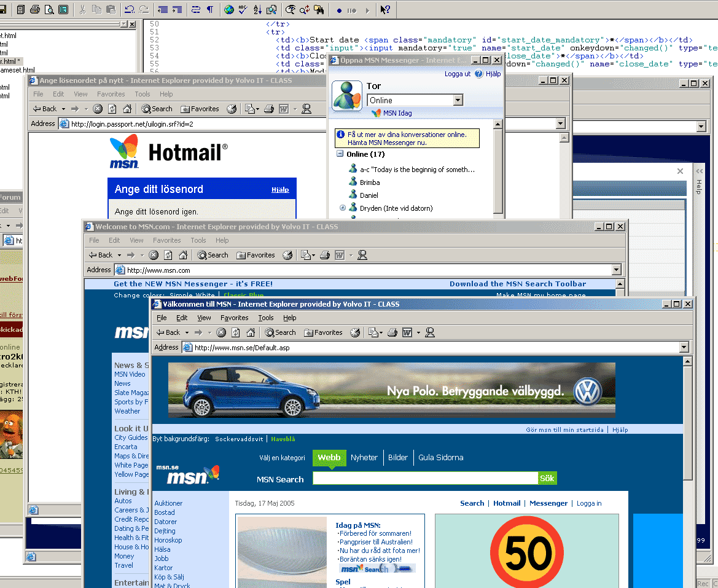Click Messenger person icon in Välkommen till MSN toolbar

coord(429,332)
